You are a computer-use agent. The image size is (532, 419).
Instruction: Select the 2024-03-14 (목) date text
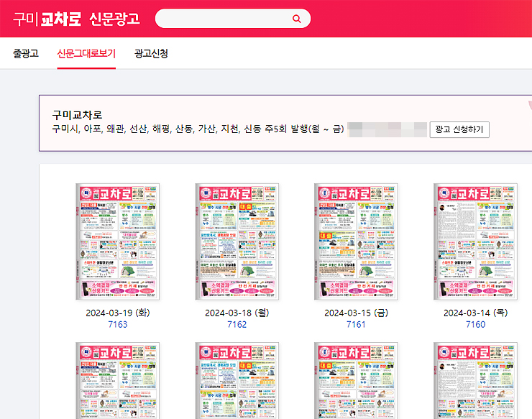pyautogui.click(x=475, y=313)
